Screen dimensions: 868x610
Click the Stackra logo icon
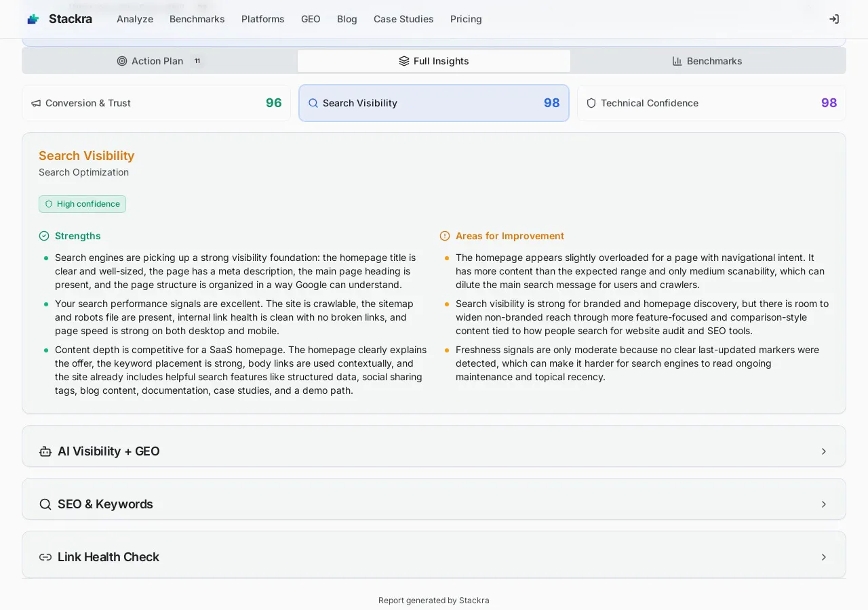(x=33, y=19)
